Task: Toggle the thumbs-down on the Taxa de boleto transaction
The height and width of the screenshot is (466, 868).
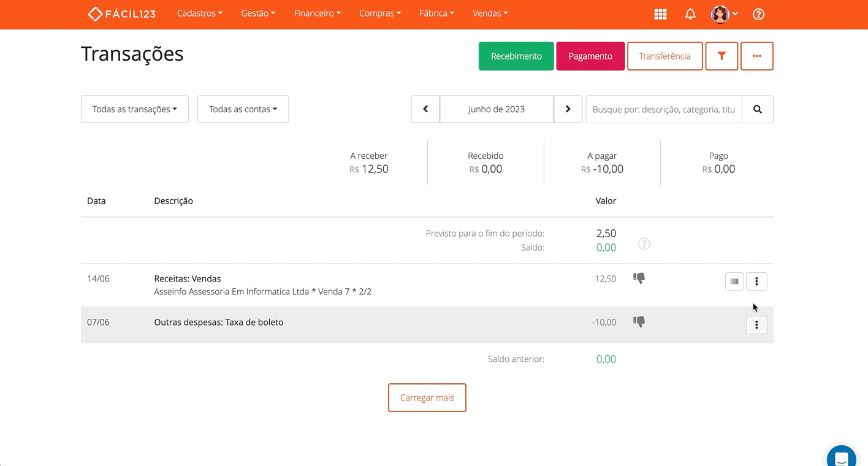Action: tap(639, 321)
